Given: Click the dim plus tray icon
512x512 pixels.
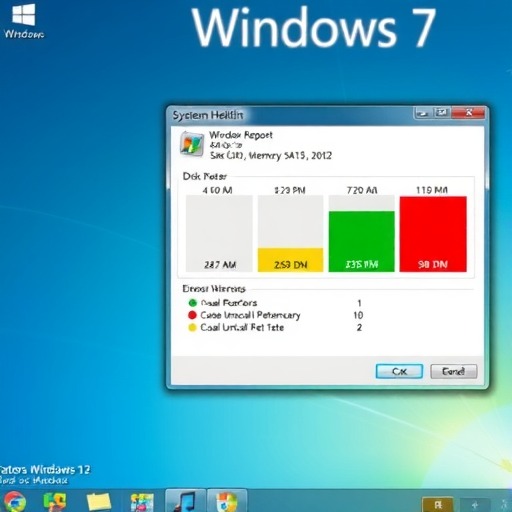Looking at the screenshot, I should pos(475,505).
